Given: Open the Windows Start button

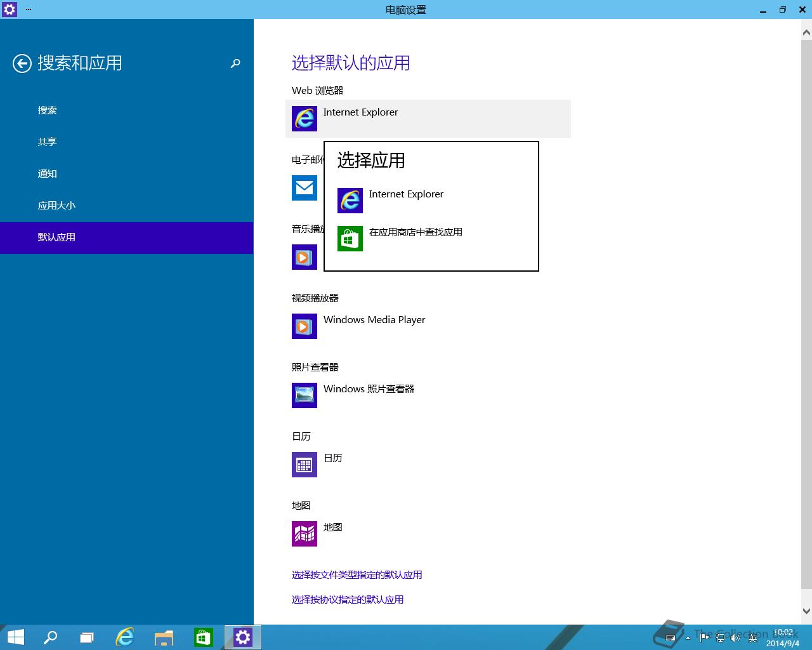Looking at the screenshot, I should [15, 637].
